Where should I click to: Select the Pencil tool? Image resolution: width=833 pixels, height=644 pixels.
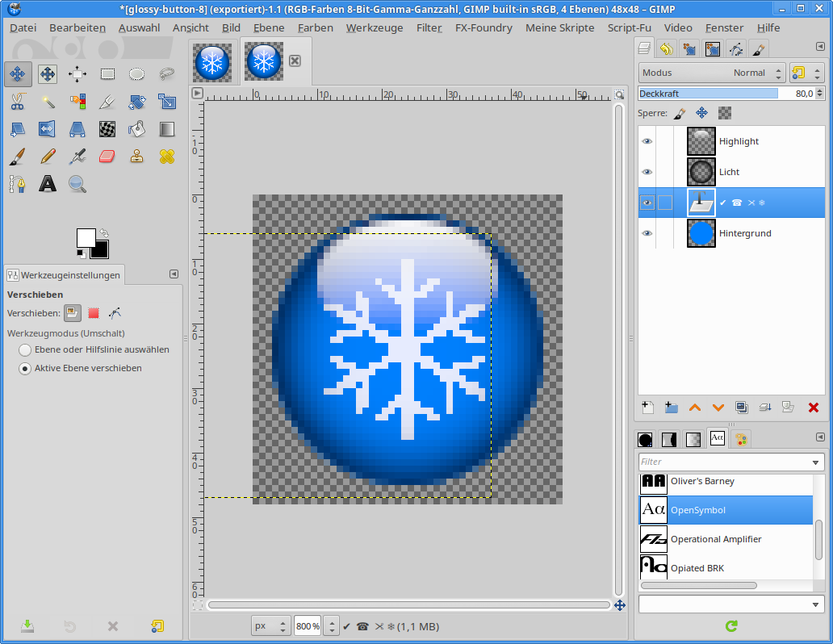(48, 157)
